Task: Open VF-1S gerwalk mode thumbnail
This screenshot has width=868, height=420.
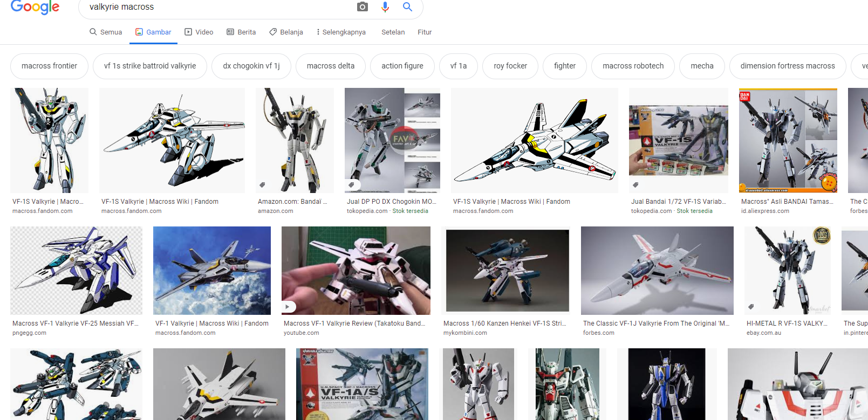Action: 172,140
